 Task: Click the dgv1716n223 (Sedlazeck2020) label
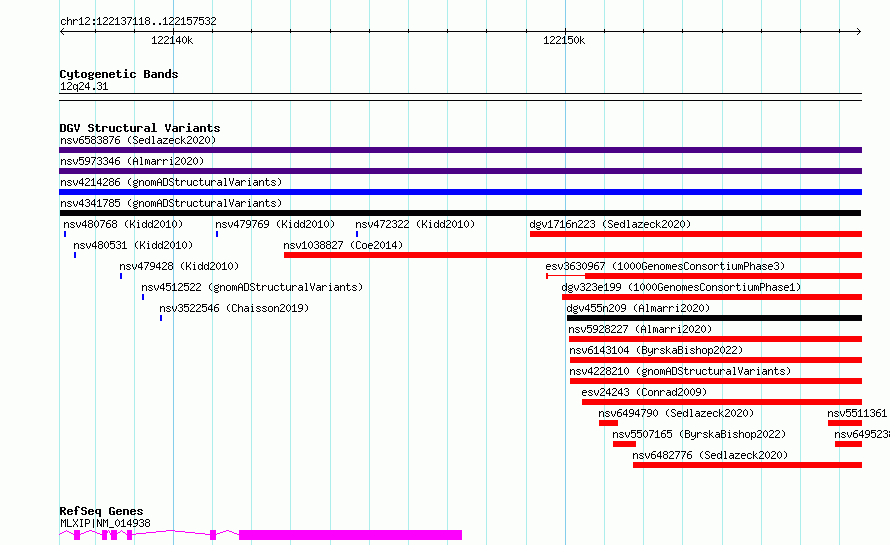[x=610, y=224]
